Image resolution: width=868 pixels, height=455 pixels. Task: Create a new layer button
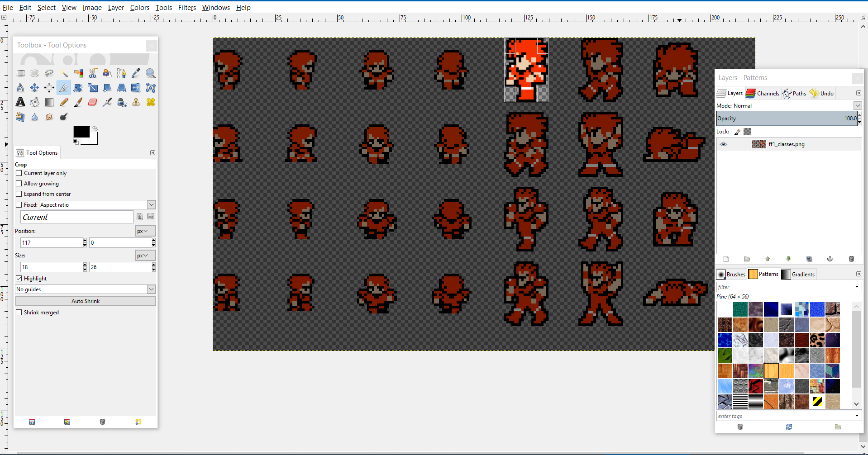pos(726,259)
